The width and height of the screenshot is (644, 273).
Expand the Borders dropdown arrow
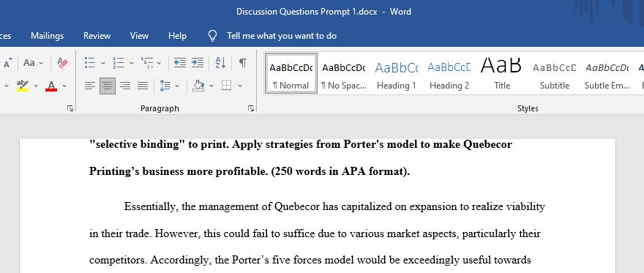pyautogui.click(x=240, y=86)
